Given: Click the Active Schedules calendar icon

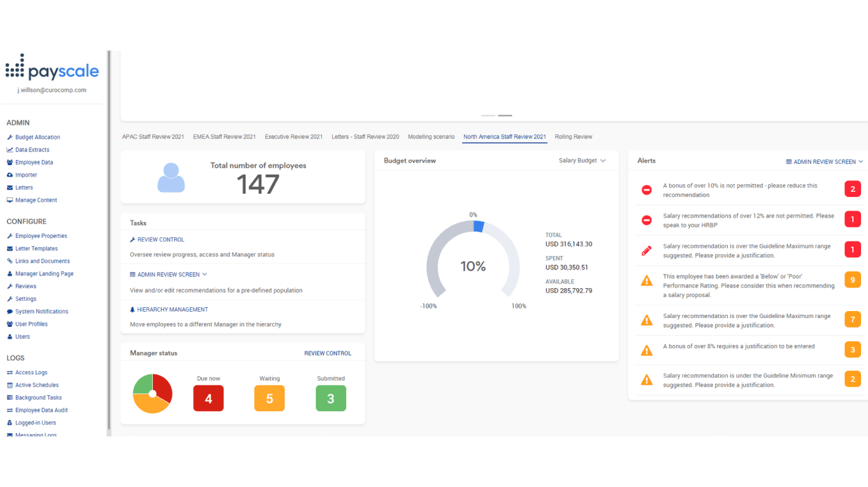Looking at the screenshot, I should (x=10, y=385).
